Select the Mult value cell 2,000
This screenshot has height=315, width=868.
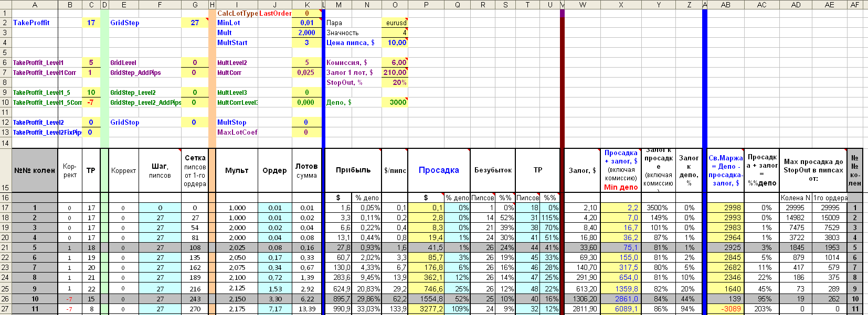pyautogui.click(x=306, y=32)
